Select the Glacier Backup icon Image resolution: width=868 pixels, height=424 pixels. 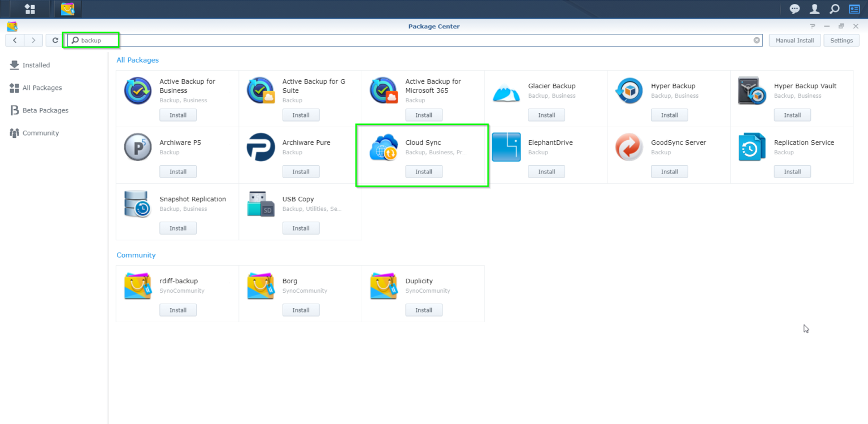point(506,90)
